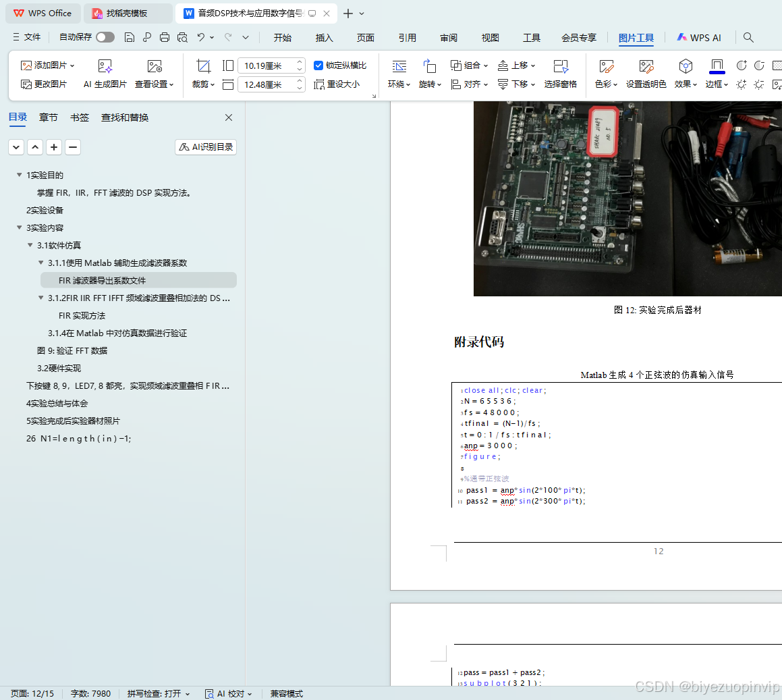Viewport: 782px width, 700px height.
Task: Toggle the 自动保存 auto-save switch
Action: point(105,37)
